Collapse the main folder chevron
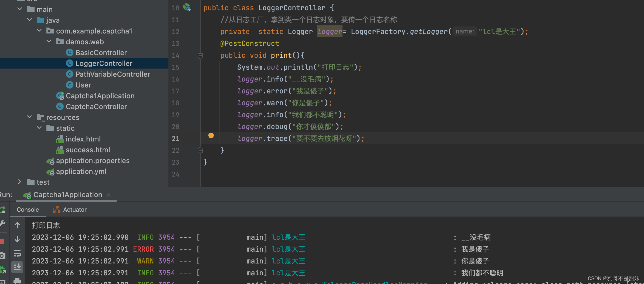The image size is (644, 284). (x=20, y=9)
